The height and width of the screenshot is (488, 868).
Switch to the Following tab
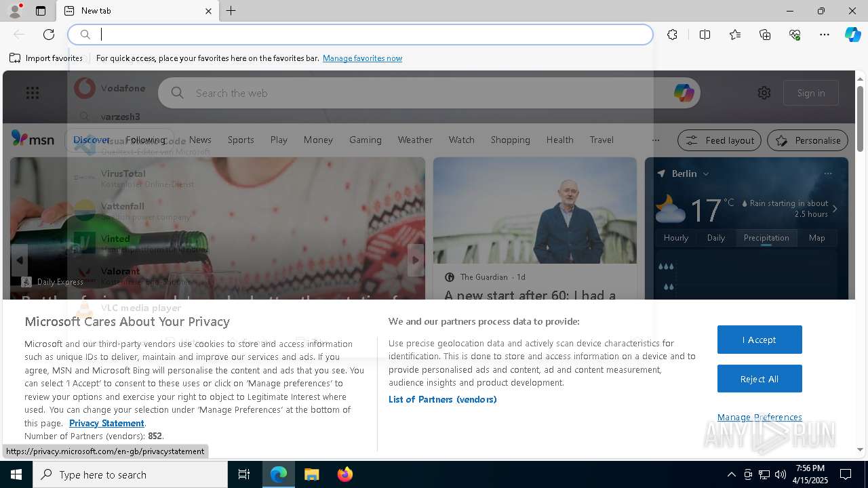pos(145,140)
